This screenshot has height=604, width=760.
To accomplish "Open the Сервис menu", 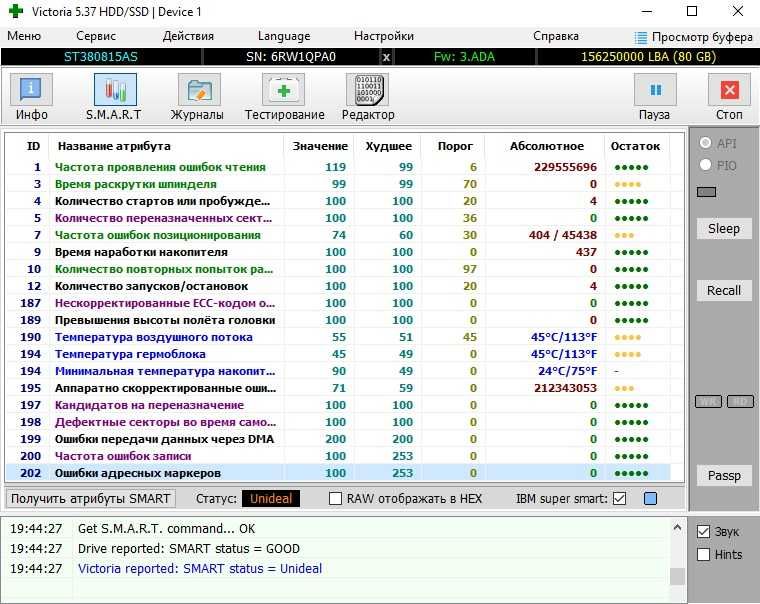I will (x=95, y=36).
